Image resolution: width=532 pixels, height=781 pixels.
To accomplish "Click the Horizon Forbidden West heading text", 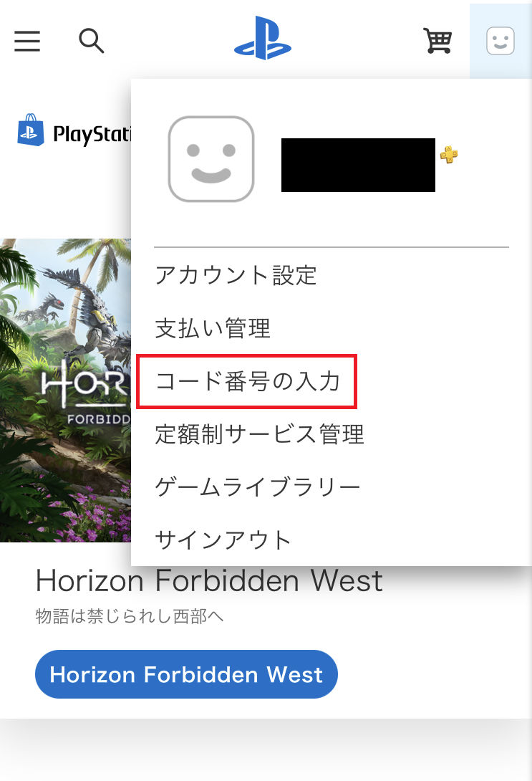I will pyautogui.click(x=209, y=581).
